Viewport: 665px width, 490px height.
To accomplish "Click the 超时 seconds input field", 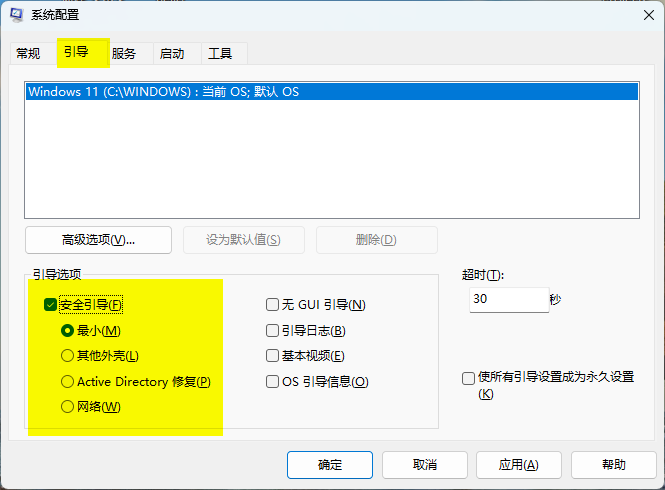I will (509, 300).
